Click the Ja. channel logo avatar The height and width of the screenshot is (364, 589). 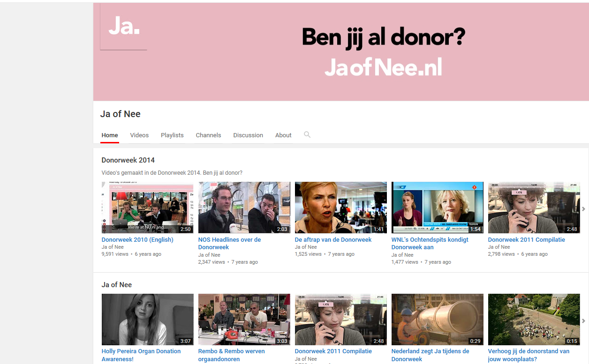(124, 27)
